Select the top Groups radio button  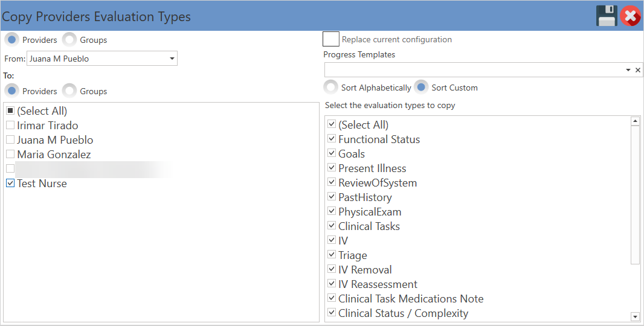pyautogui.click(x=69, y=40)
